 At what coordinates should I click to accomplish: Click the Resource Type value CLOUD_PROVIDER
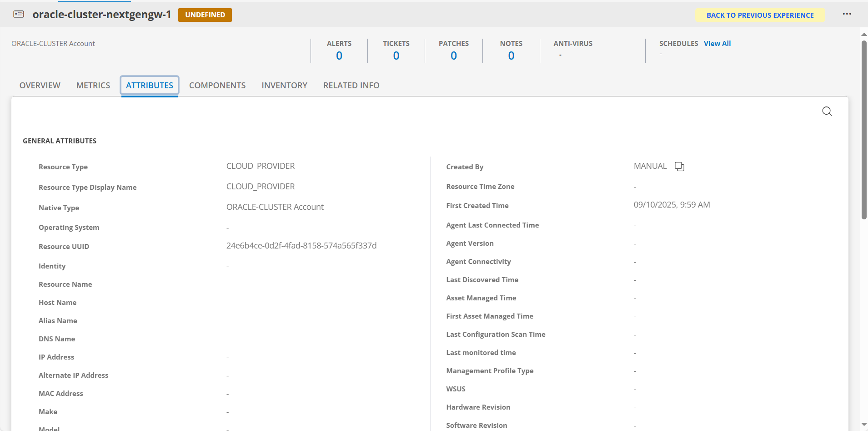261,166
